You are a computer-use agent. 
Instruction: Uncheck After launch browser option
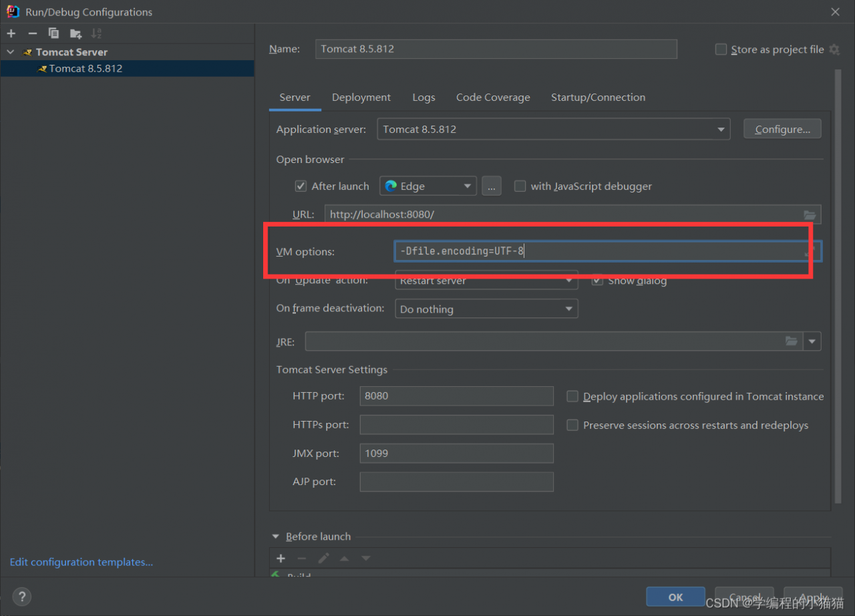pyautogui.click(x=301, y=186)
